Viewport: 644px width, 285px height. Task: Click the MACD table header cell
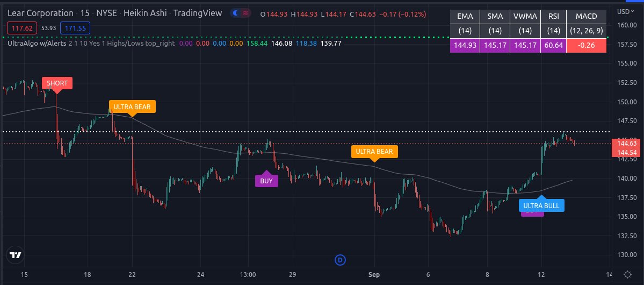(587, 17)
